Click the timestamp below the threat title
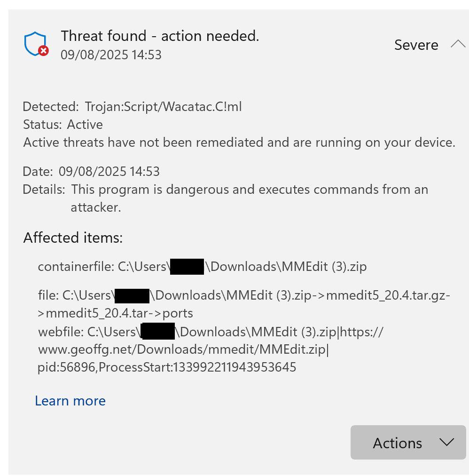Screen dimensions: 469x476 pos(111,55)
